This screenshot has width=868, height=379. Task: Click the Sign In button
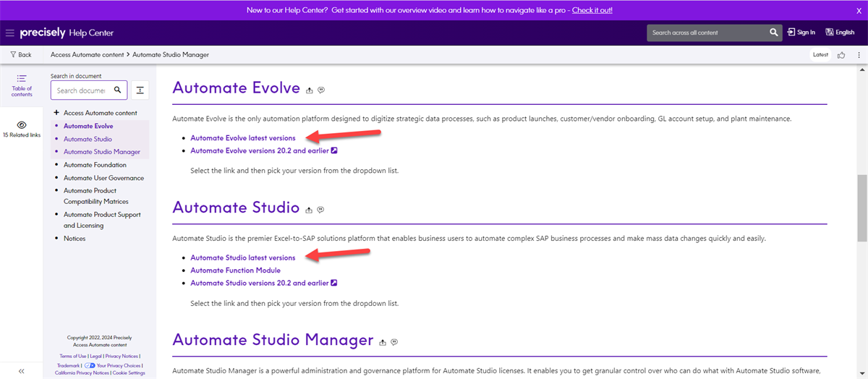click(801, 33)
